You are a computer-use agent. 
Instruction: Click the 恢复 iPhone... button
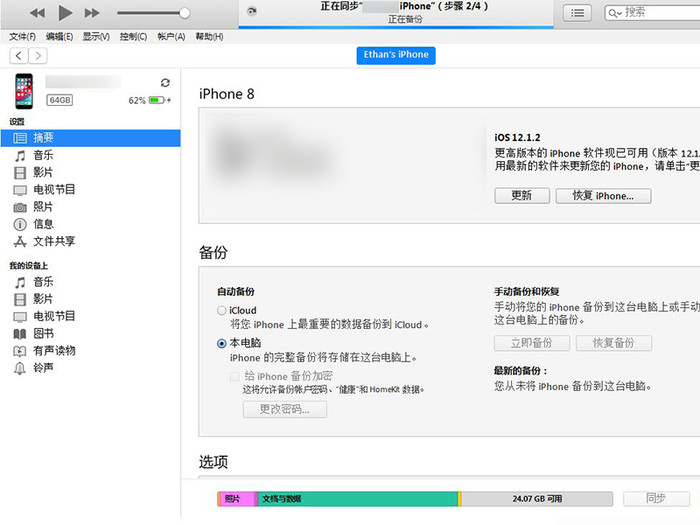(x=603, y=196)
